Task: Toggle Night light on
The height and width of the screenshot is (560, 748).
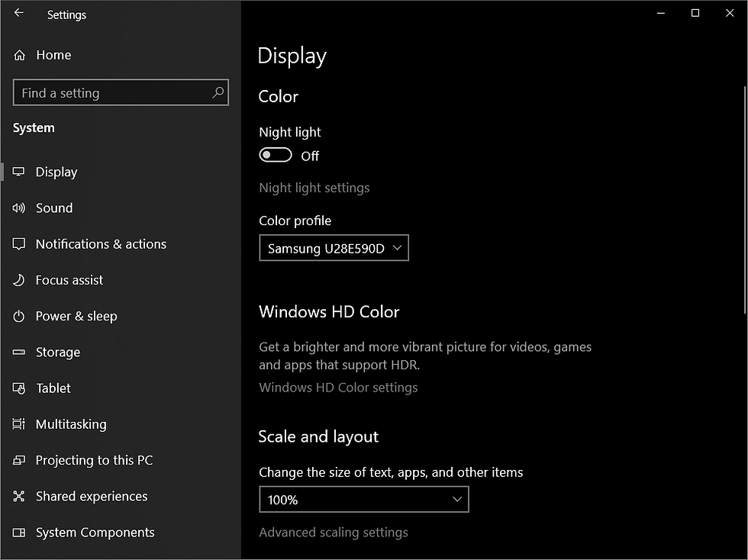Action: tap(275, 154)
